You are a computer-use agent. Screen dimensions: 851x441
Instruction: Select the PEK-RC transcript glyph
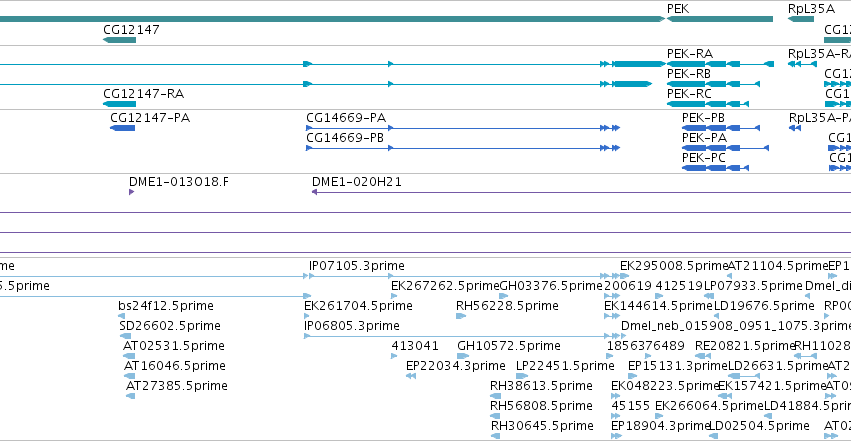(x=708, y=104)
